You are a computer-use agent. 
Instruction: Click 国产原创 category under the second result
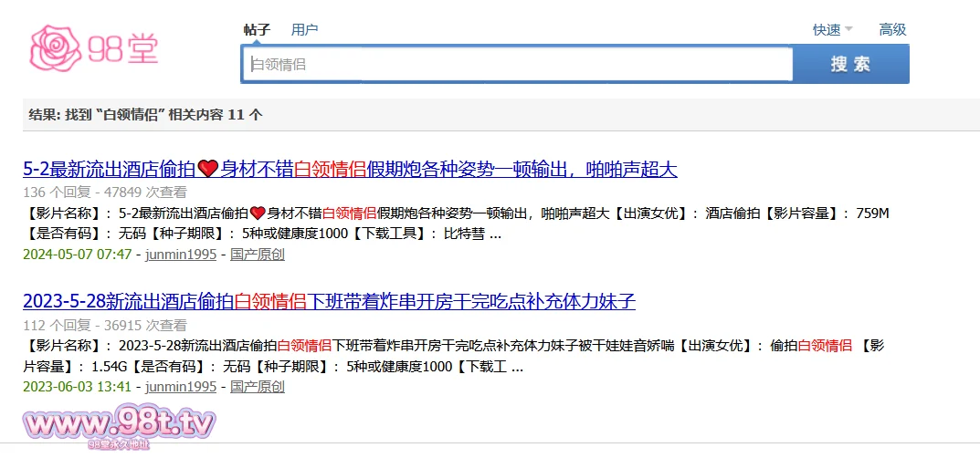(x=257, y=387)
